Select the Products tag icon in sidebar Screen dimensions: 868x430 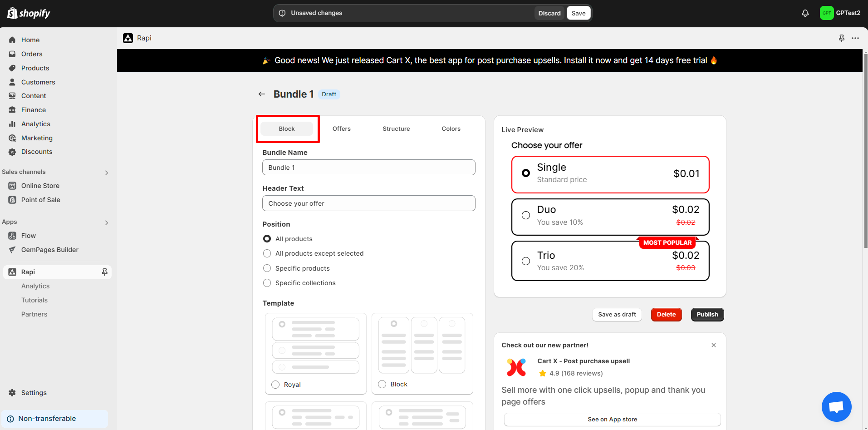point(12,68)
